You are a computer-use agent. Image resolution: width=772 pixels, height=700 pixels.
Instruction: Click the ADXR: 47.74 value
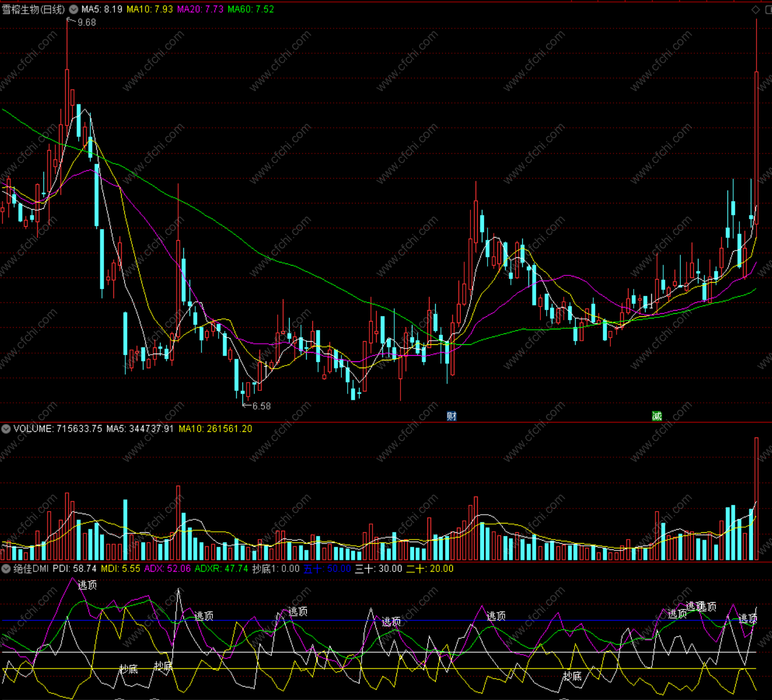coord(222,568)
